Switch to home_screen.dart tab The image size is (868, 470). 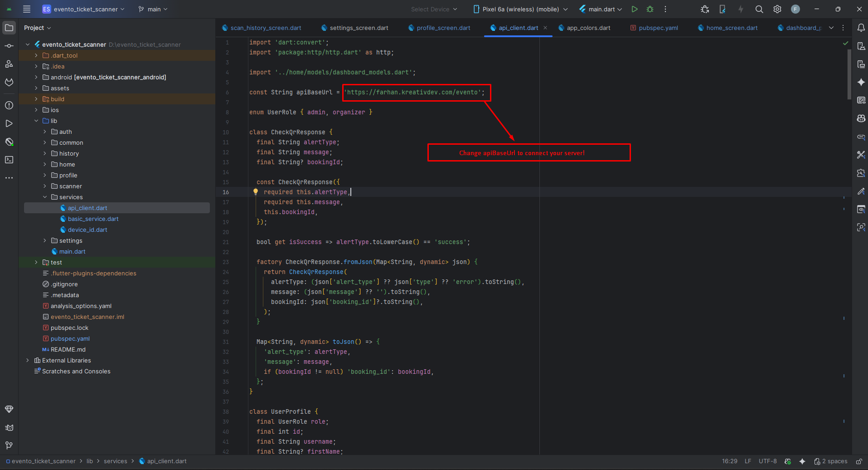pyautogui.click(x=728, y=28)
